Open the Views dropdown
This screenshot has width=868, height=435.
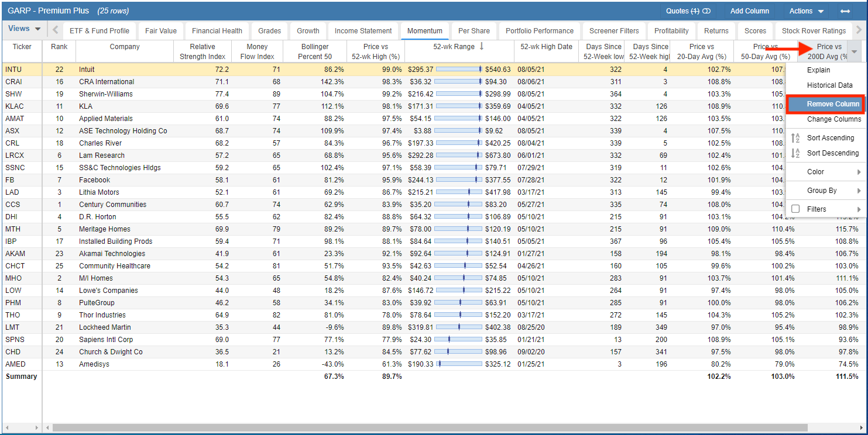pyautogui.click(x=24, y=29)
